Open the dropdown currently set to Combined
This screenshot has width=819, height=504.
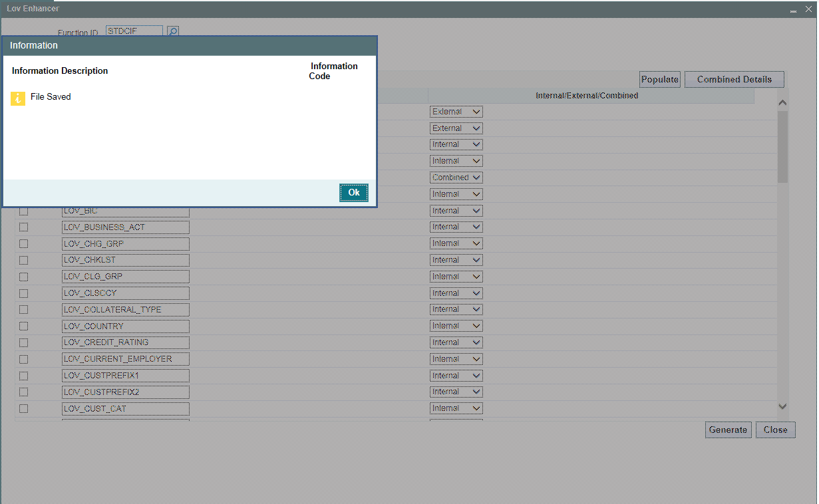click(x=456, y=178)
